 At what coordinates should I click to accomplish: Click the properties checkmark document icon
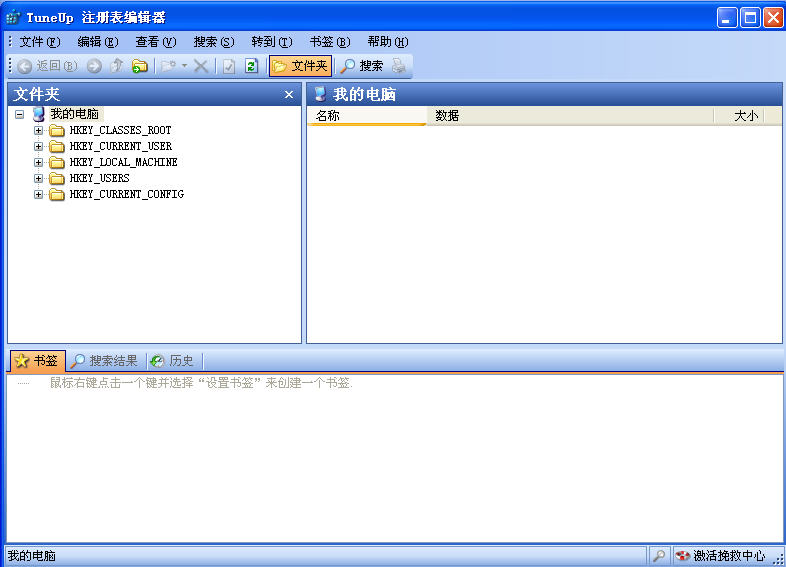coord(229,66)
